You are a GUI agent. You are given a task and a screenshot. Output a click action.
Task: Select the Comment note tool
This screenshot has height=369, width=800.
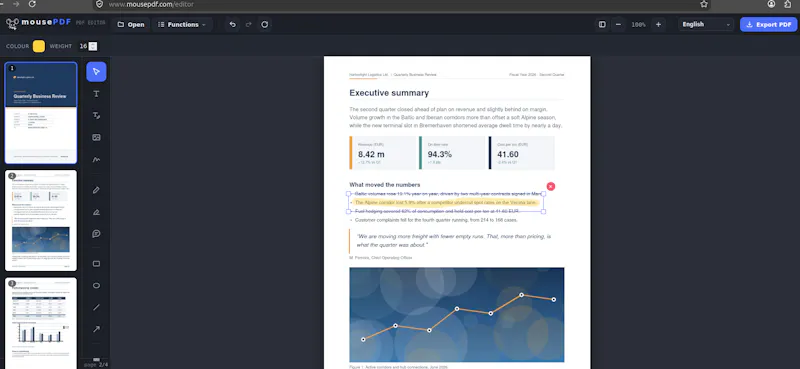point(96,234)
